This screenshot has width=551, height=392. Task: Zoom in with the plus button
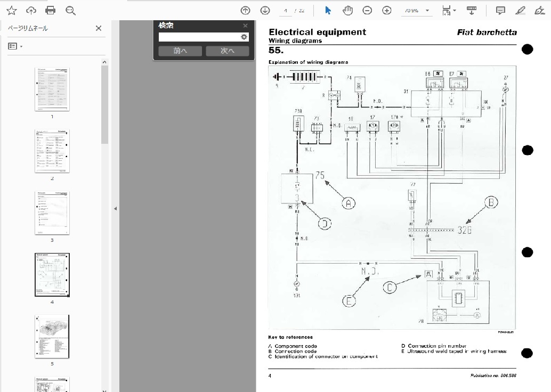click(387, 11)
